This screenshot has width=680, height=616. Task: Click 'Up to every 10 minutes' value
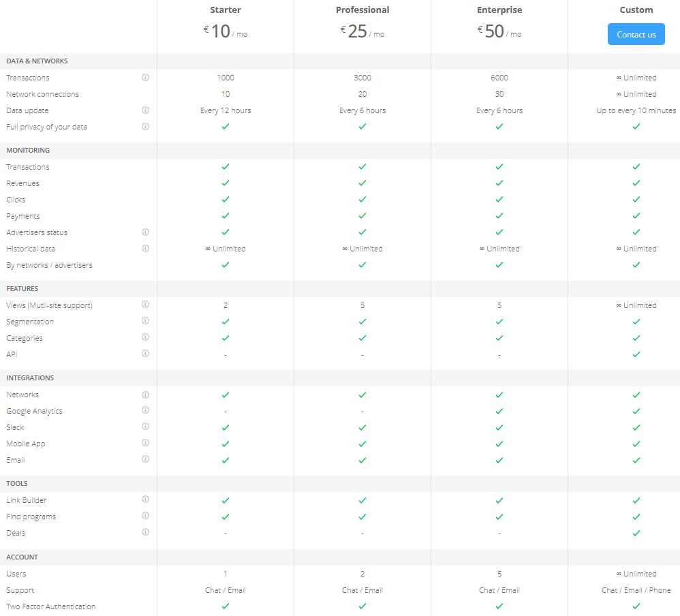(x=636, y=110)
